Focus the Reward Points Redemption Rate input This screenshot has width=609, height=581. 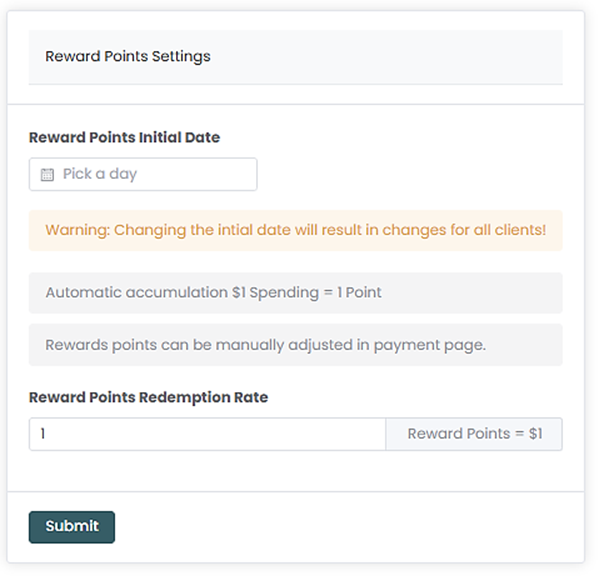point(207,434)
